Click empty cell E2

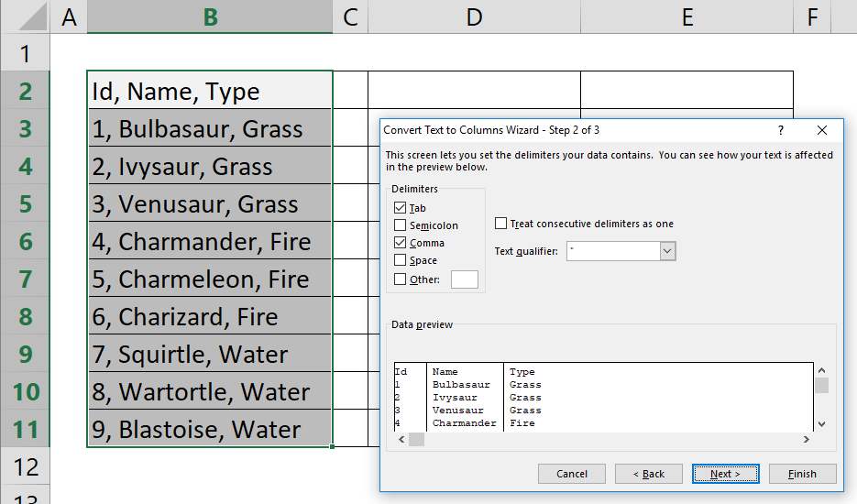tap(687, 90)
